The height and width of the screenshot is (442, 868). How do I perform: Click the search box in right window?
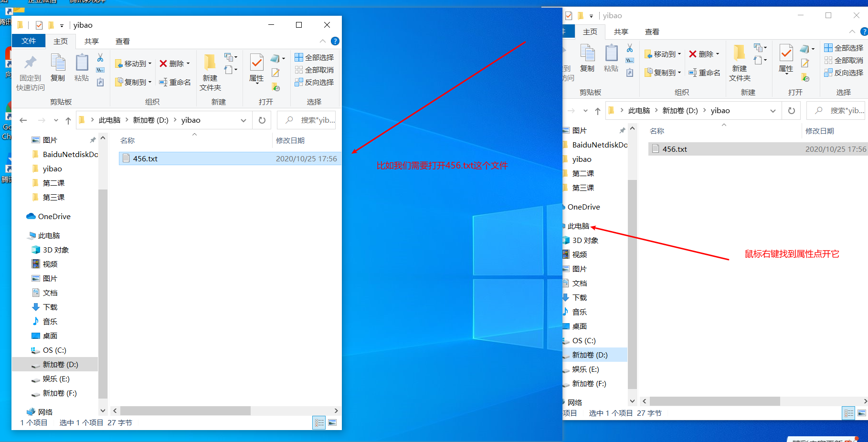[836, 111]
